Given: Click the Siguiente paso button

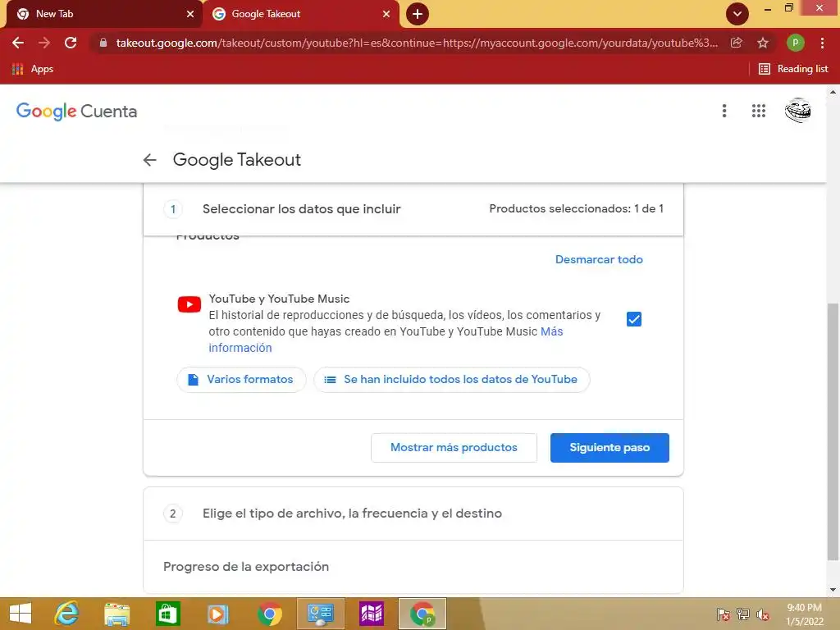Looking at the screenshot, I should (609, 448).
